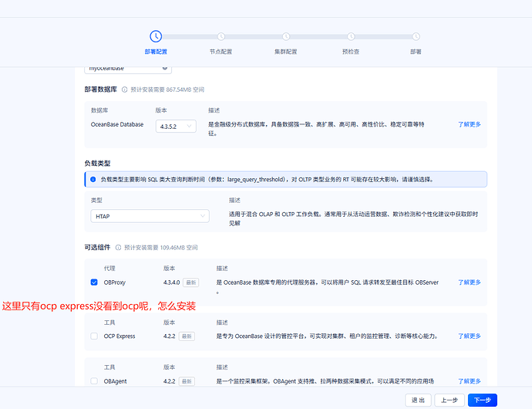This screenshot has height=409, width=532.
Task: Click the 退出 button
Action: pyautogui.click(x=418, y=401)
